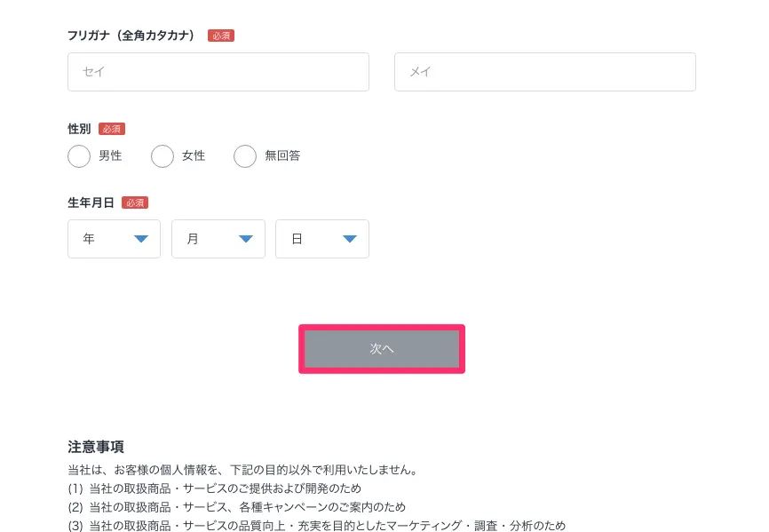The width and height of the screenshot is (769, 532).
Task: Click the 必須 badge beside 生年月日
Action: coord(135,202)
